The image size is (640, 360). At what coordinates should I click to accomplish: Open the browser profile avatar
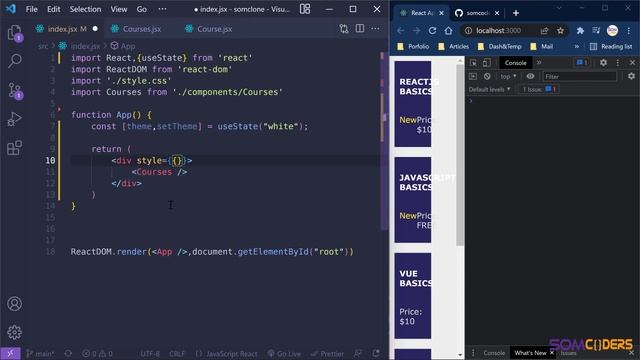tap(612, 31)
